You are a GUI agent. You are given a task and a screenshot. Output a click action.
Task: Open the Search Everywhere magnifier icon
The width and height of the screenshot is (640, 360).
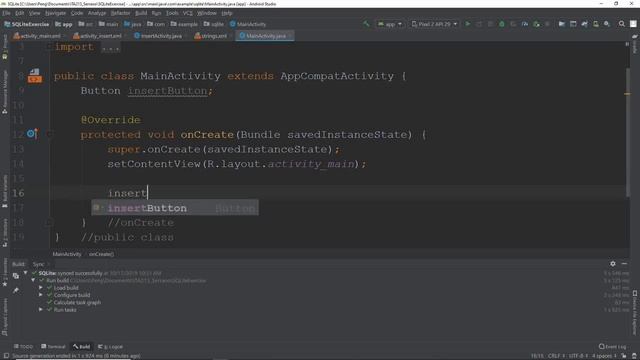click(622, 24)
